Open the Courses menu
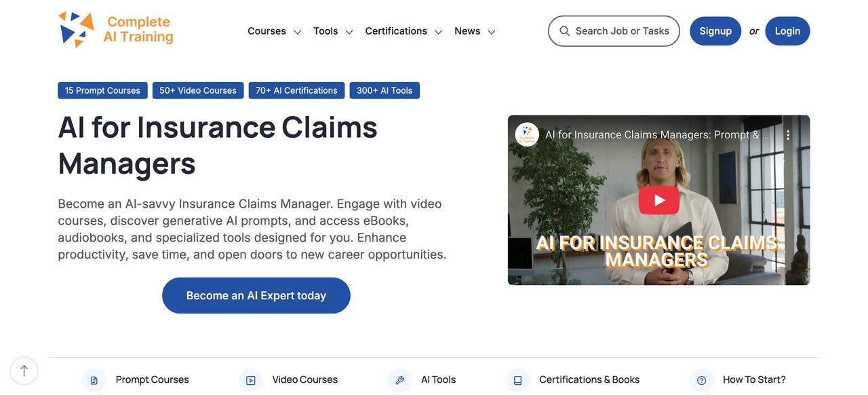This screenshot has height=395, width=868. coord(267,31)
